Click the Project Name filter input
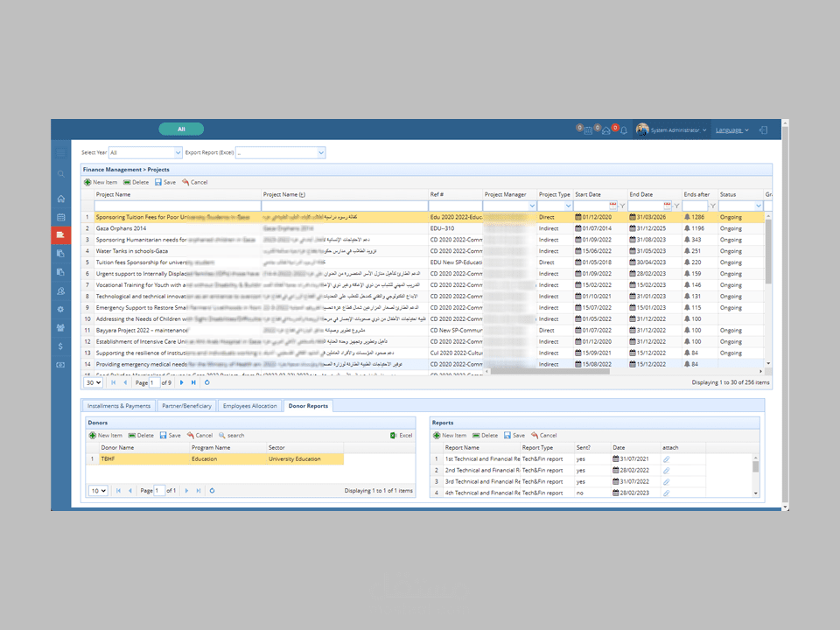This screenshot has height=630, width=840. point(178,206)
